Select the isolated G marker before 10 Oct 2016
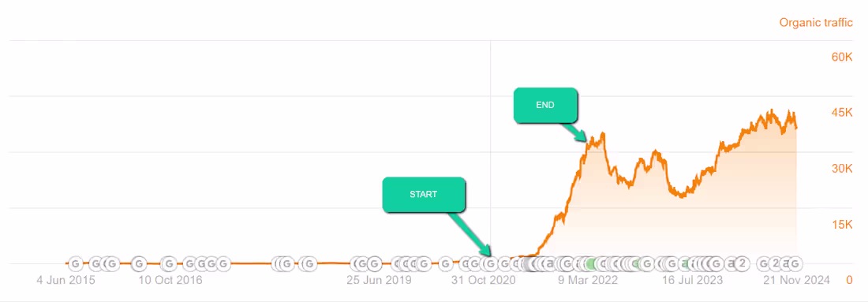The height and width of the screenshot is (302, 868). coord(140,264)
